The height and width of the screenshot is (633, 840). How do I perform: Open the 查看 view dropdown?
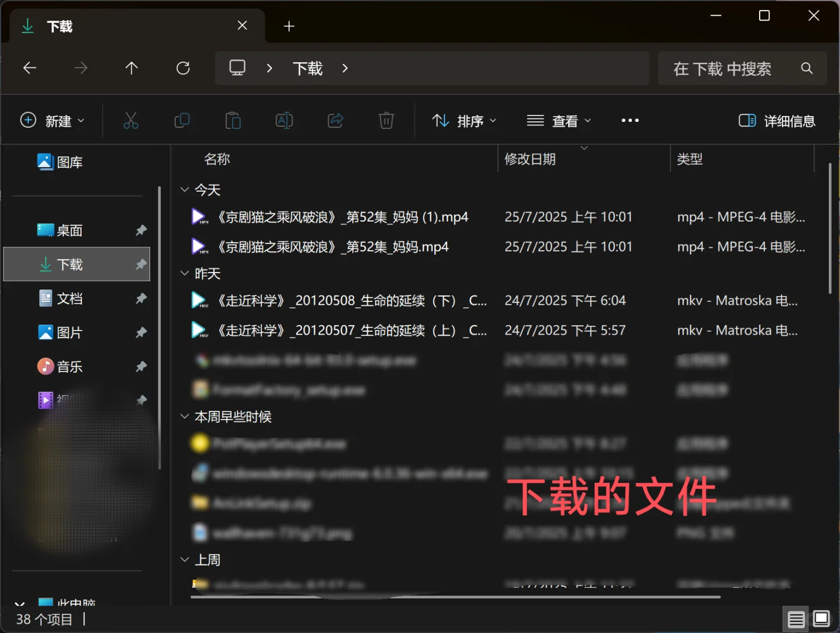(557, 120)
